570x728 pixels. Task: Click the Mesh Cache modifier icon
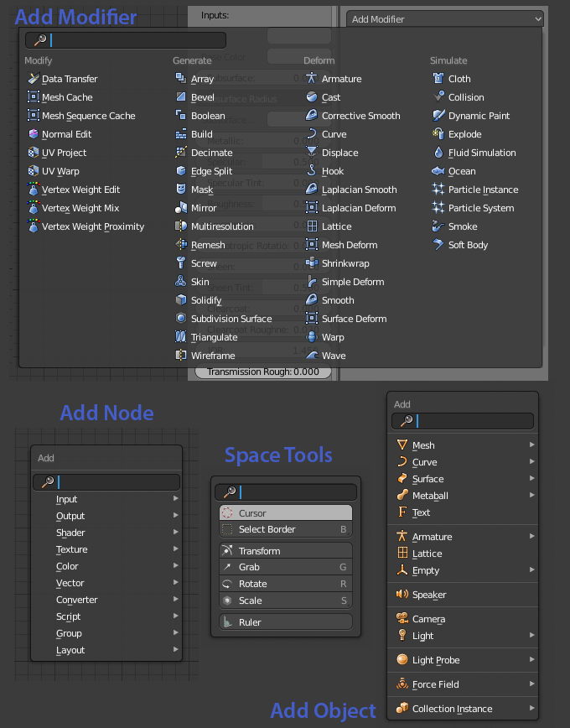click(x=34, y=97)
